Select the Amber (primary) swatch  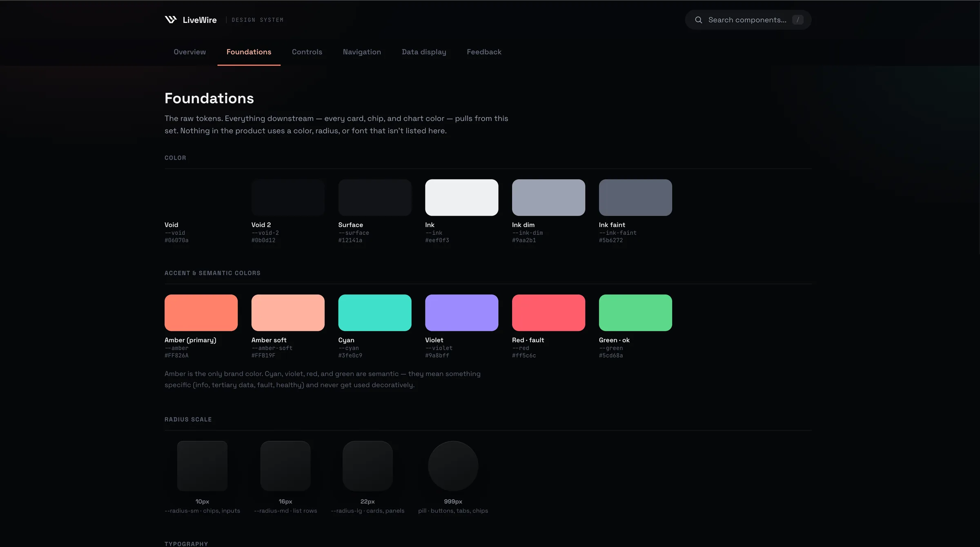[201, 313]
